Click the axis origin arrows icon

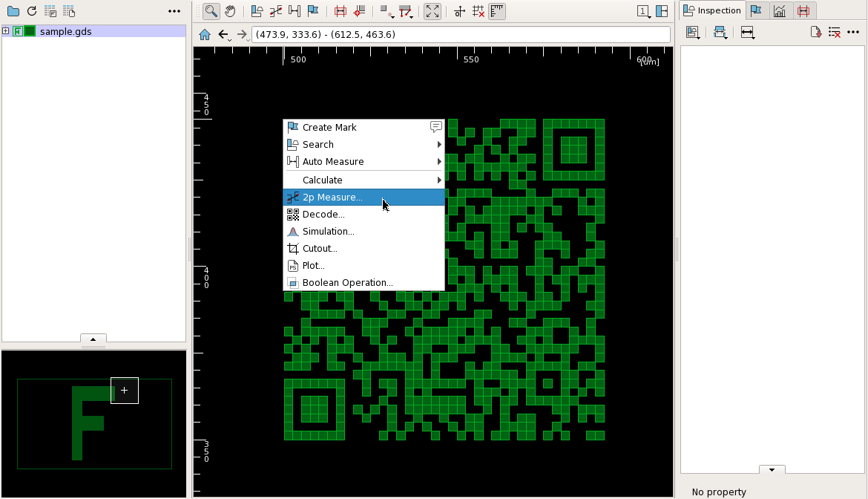[x=459, y=11]
